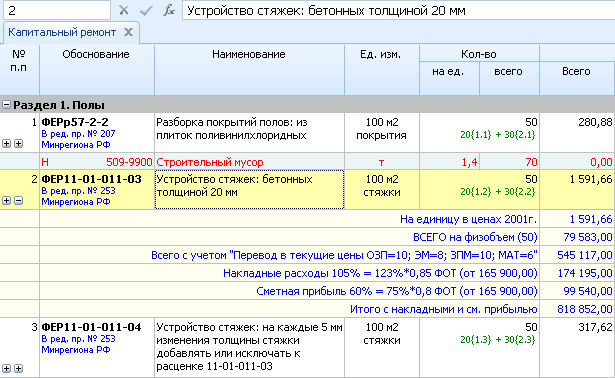
Task: Select code ФЕР11-01-011-04
Action: [91, 327]
